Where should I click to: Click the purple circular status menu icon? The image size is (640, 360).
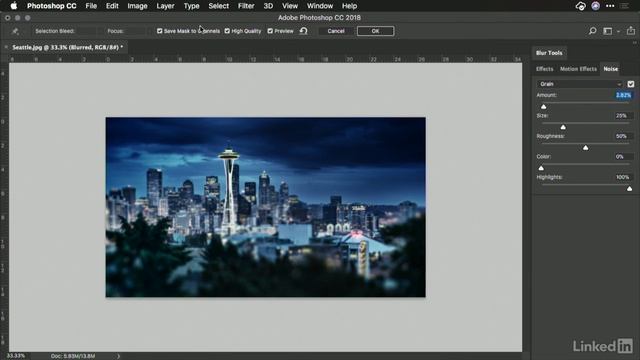point(596,6)
